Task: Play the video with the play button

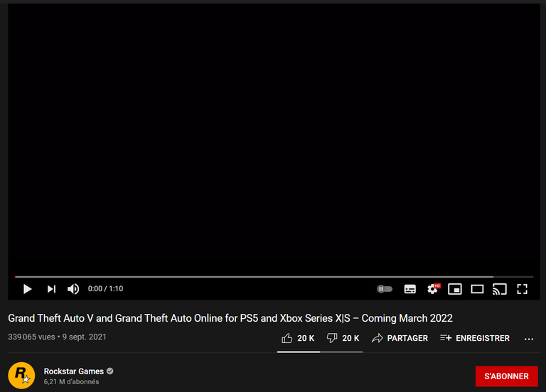Action: 28,289
